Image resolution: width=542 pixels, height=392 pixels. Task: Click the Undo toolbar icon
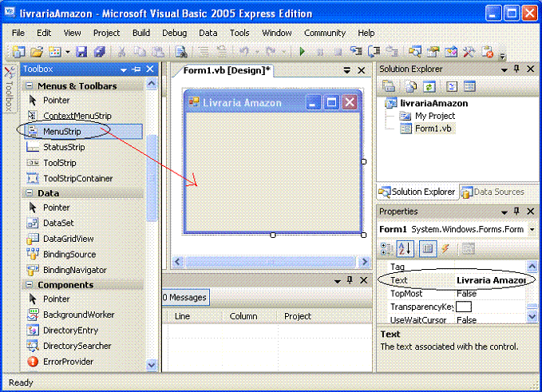tap(244, 52)
